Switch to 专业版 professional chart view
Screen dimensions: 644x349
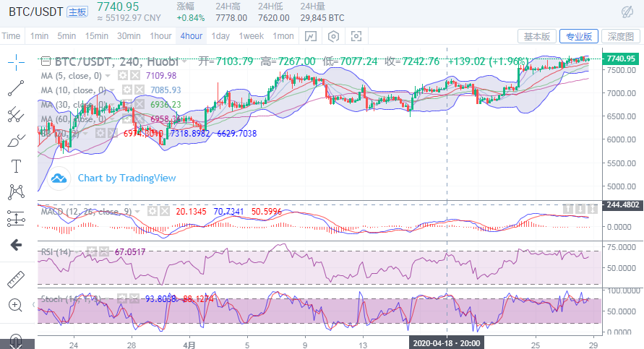(x=579, y=37)
